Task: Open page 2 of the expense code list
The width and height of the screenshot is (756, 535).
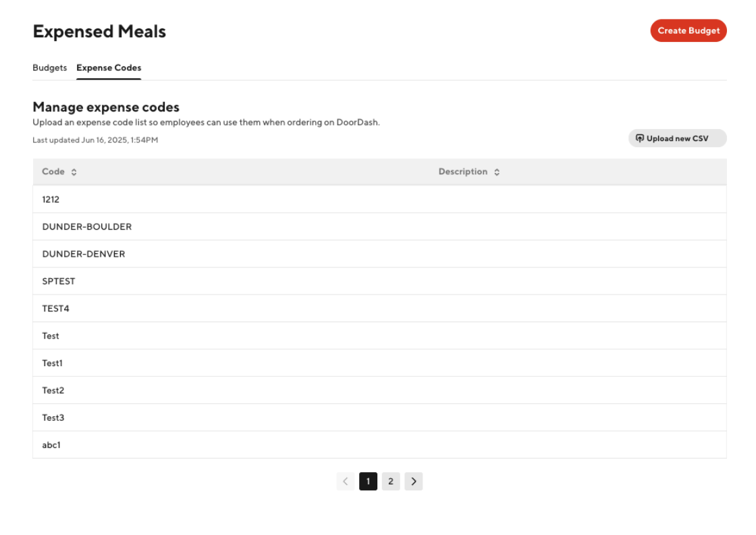Action: coord(391,481)
